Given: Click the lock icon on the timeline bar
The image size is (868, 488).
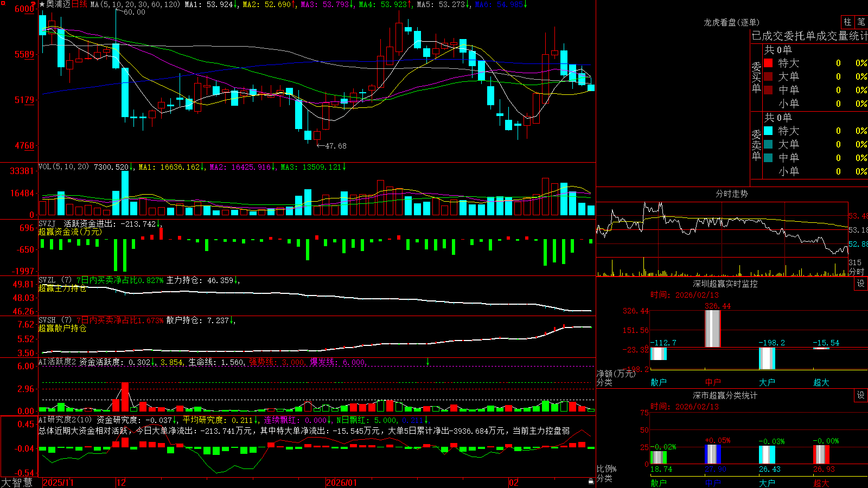Looking at the screenshot, I should pos(591,481).
